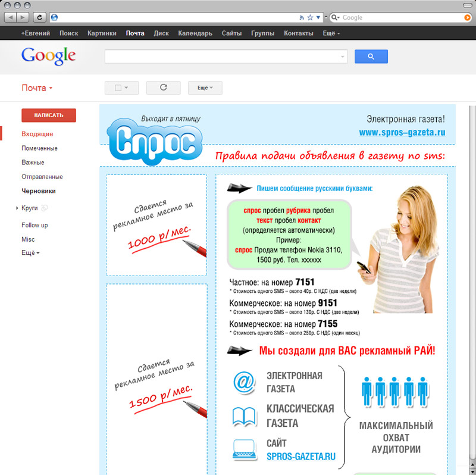
Task: Open the Почта red dropdown
Action: [x=37, y=88]
